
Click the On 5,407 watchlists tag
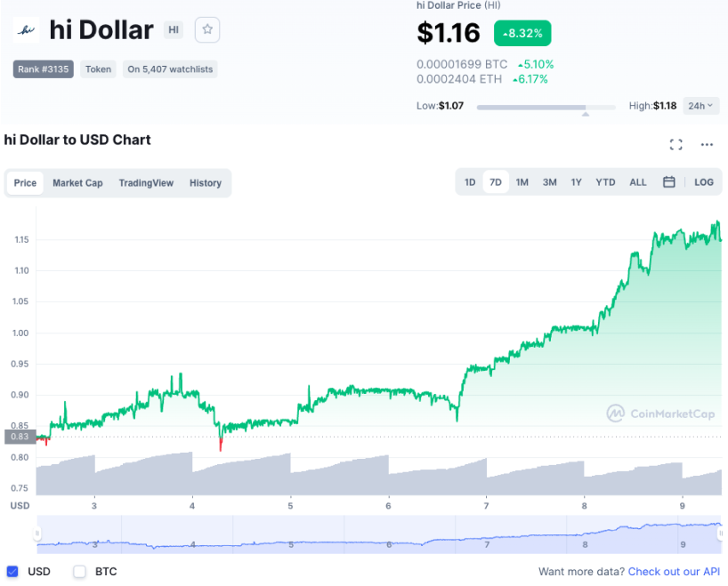(170, 69)
